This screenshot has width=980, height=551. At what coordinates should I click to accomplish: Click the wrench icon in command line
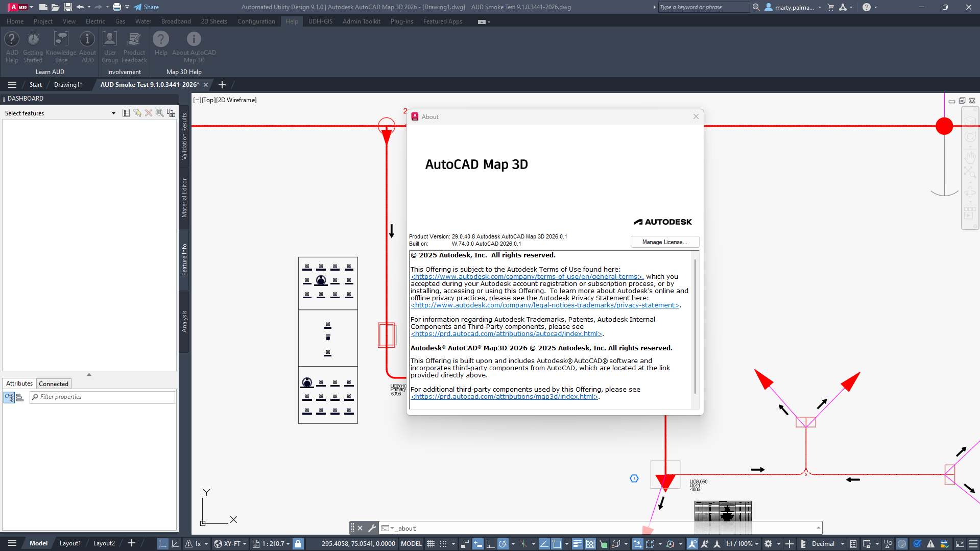pos(372,528)
